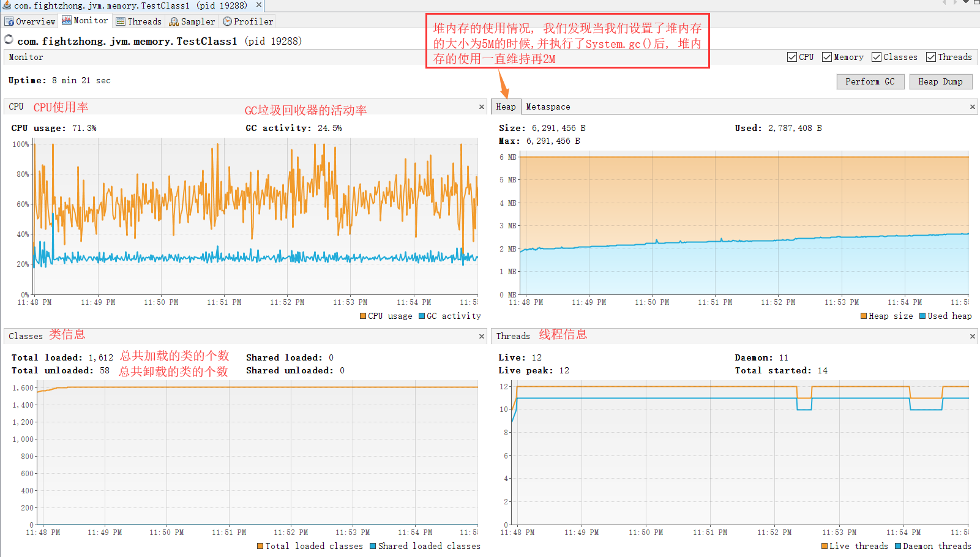
Task: Click the GC activity legend swatch
Action: coord(422,316)
